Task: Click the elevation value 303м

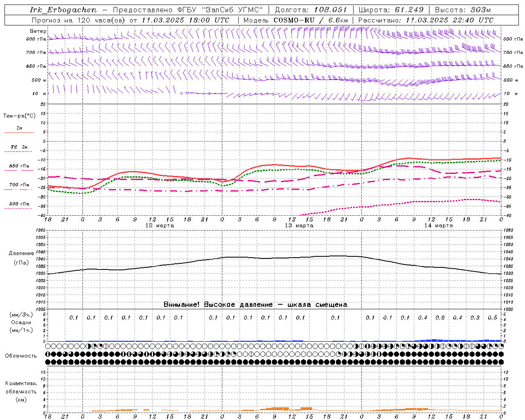Action: pyautogui.click(x=480, y=10)
